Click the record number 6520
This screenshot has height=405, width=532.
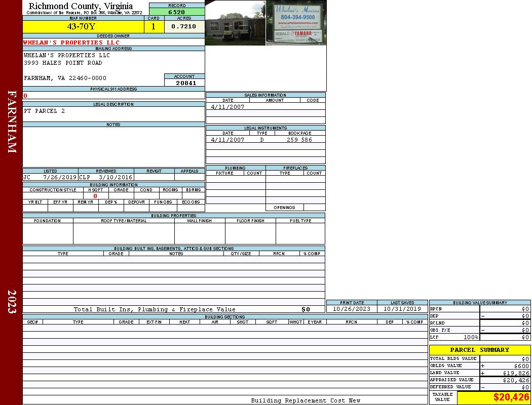point(177,12)
